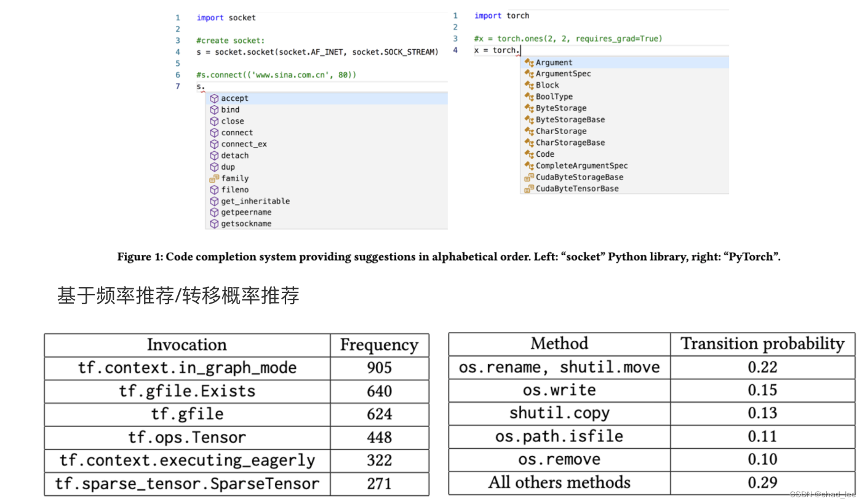Click the icon beside CudaByteTensorBase
The width and height of the screenshot is (865, 504).
tap(529, 189)
